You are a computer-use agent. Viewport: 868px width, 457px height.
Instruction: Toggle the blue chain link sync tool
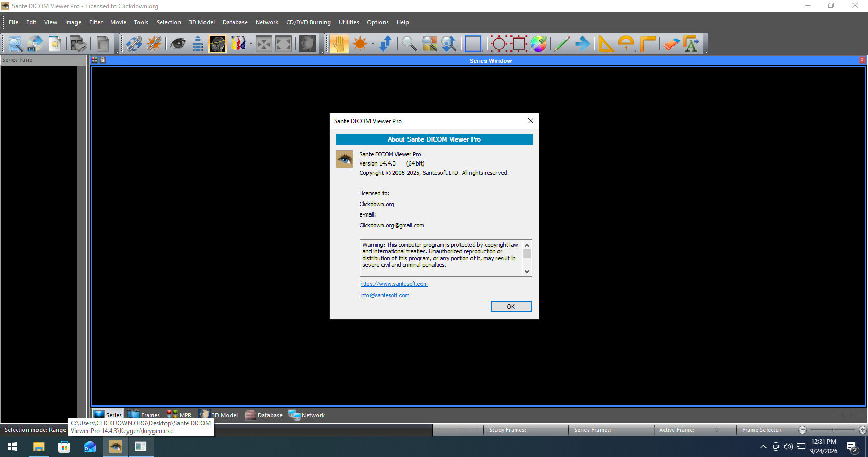click(134, 44)
